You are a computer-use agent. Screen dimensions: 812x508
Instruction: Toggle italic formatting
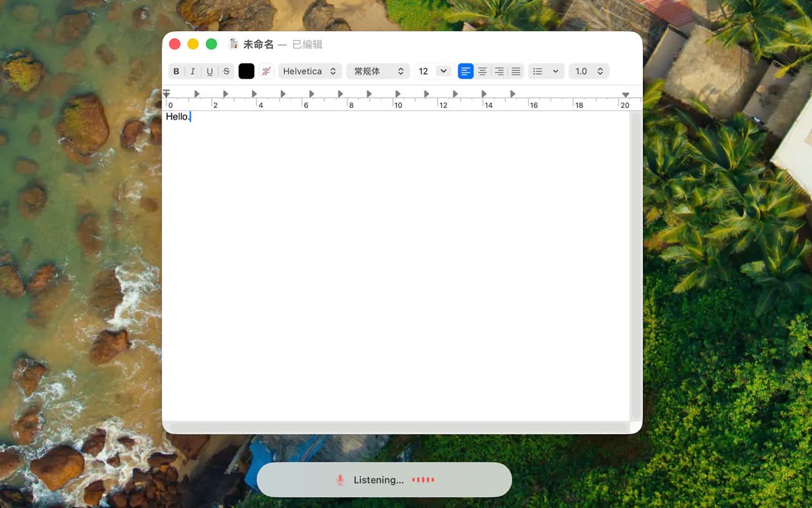click(193, 71)
